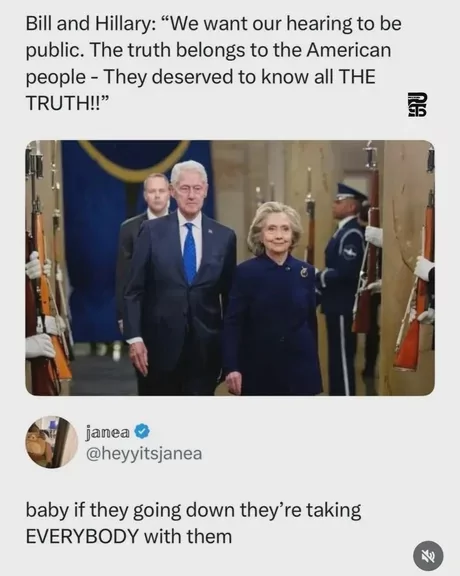Click the phrase 'with them' in the reply

pyautogui.click(x=188, y=537)
